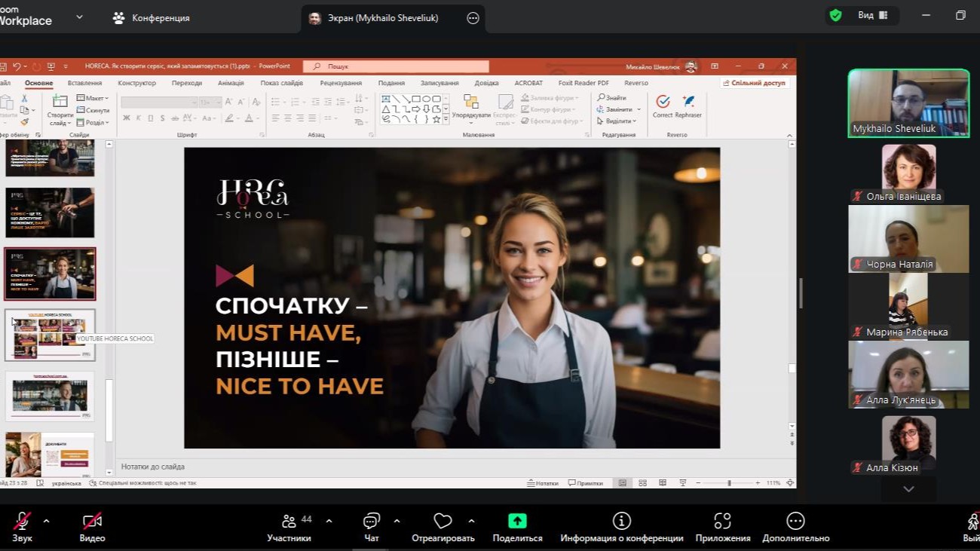The height and width of the screenshot is (551, 980).
Task: Select the YouTube HORECA School slide thumbnail
Action: tap(50, 335)
